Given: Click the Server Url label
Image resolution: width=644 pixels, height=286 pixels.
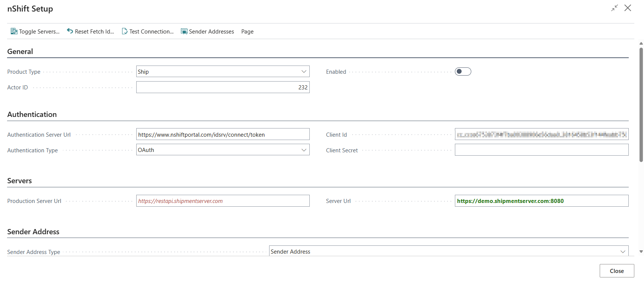Looking at the screenshot, I should click(338, 201).
